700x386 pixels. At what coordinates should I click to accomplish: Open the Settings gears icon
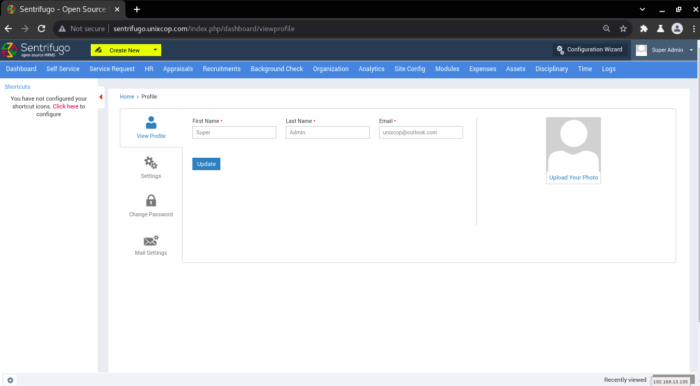(151, 162)
